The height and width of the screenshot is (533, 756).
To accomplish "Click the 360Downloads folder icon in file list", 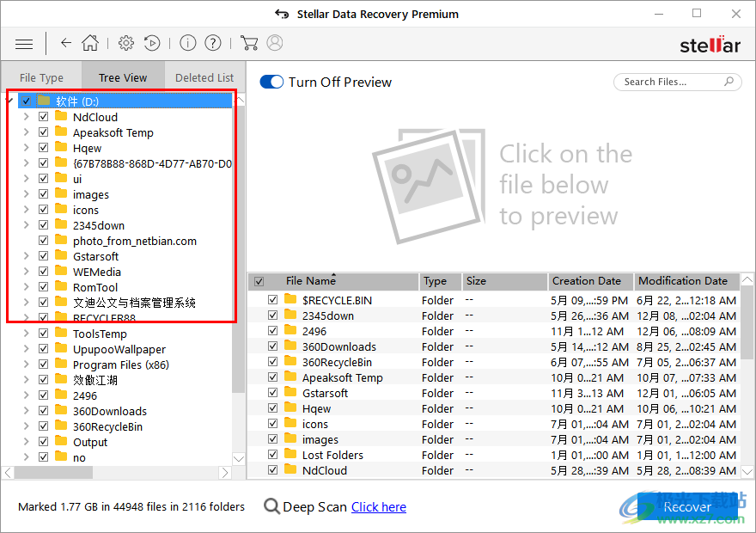I will [x=290, y=346].
